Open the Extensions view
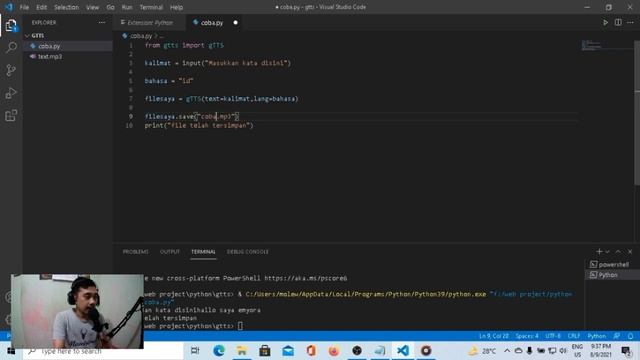Viewport: 640px width, 360px height. (x=11, y=116)
